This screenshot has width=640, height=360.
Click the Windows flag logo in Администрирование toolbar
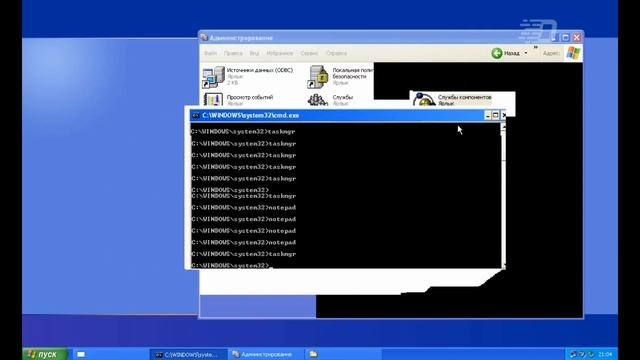tap(573, 53)
